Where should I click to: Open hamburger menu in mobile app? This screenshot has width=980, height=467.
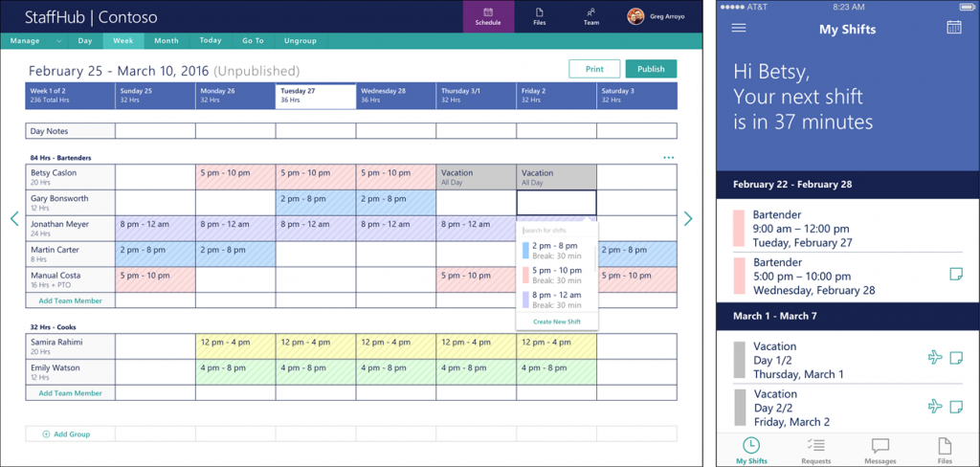[739, 28]
